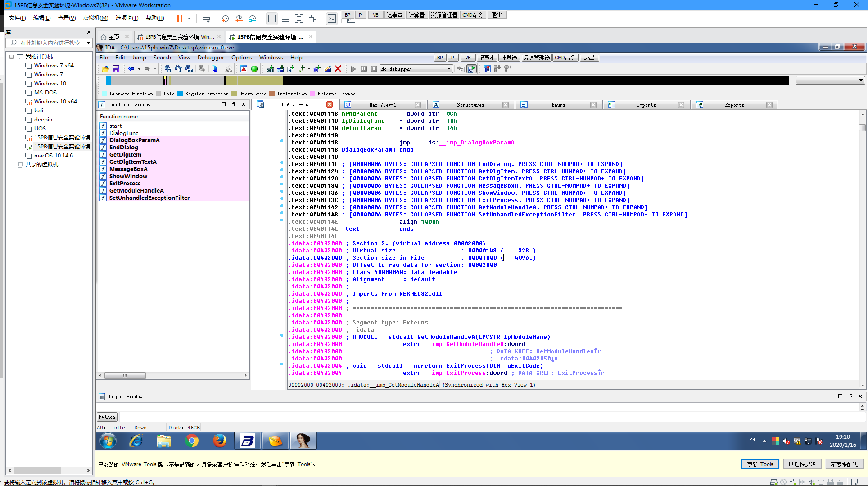Jump back with blue left arrow
This screenshot has height=486, width=868.
[x=131, y=69]
